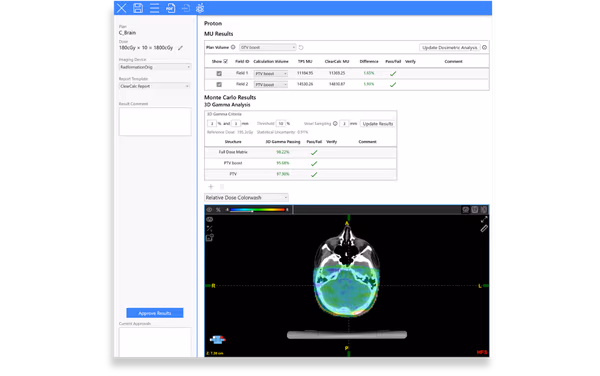Show the Plan Volume info icon
Image resolution: width=600 pixels, height=376 pixels.
233,47
